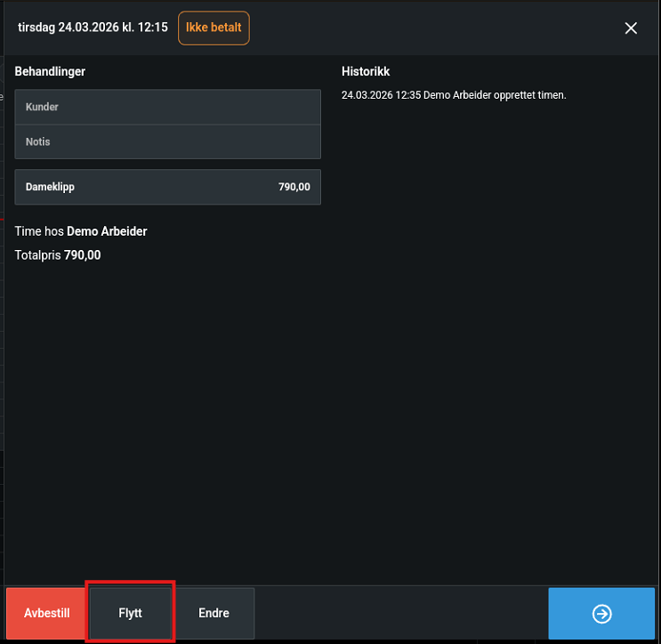Click the 790,00 price in Dameklipp row

(x=294, y=188)
